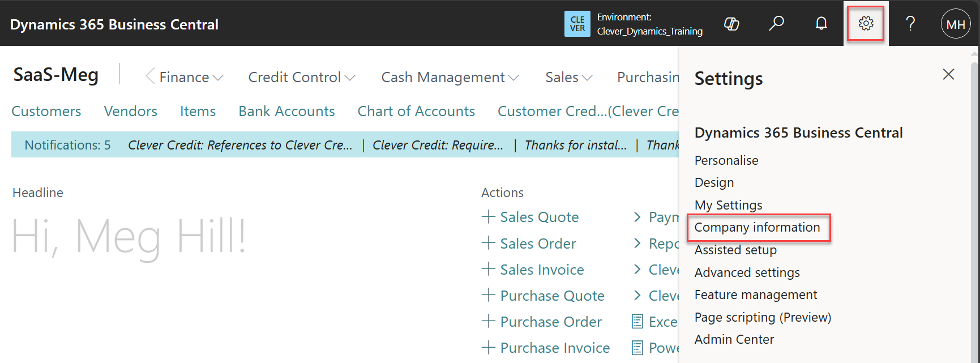Click the plus icon beside Sales Order

tap(488, 243)
